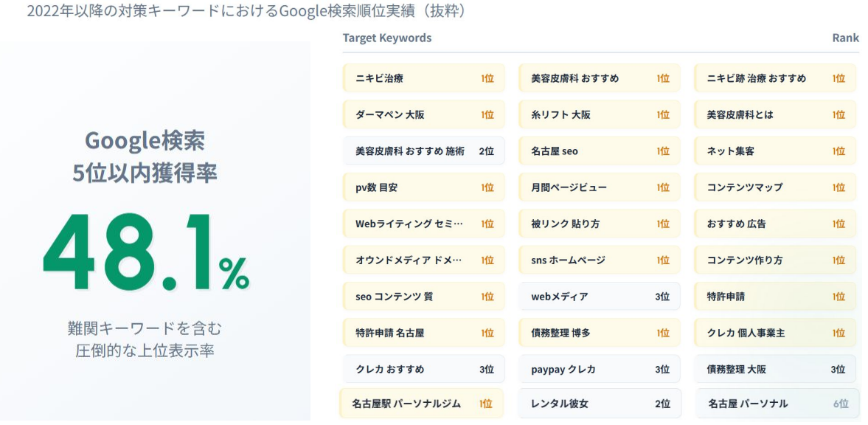The height and width of the screenshot is (425, 868).
Task: Click the Rank column header
Action: click(x=845, y=38)
